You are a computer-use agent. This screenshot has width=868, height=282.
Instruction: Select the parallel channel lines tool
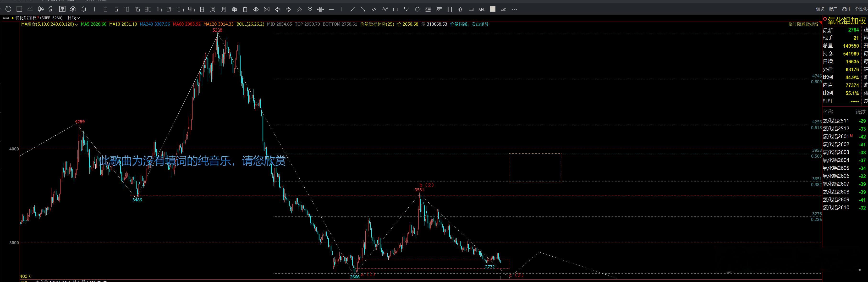click(374, 9)
